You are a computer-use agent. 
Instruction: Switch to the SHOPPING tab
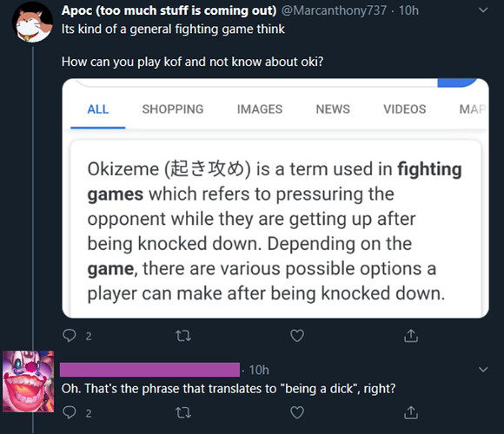173,109
